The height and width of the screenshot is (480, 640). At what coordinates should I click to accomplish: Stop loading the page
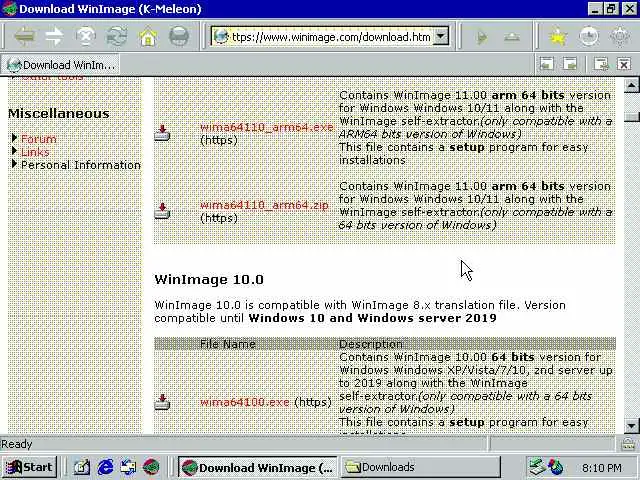click(86, 37)
